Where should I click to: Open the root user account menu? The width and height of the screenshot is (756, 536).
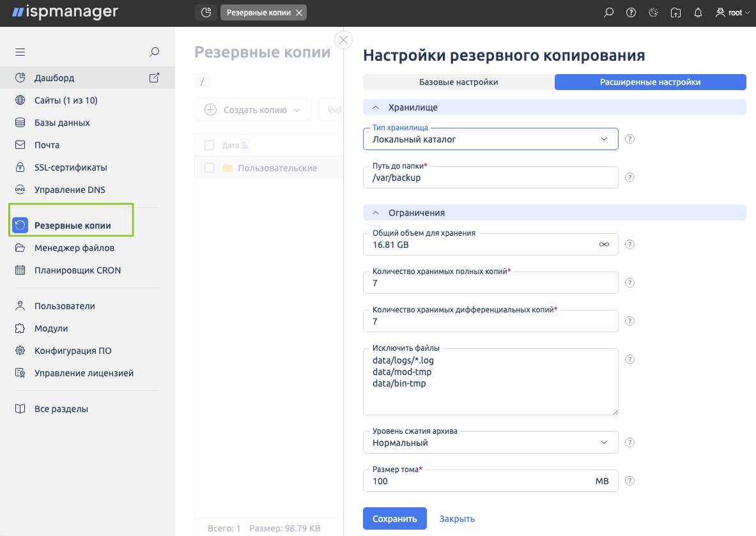tap(732, 13)
